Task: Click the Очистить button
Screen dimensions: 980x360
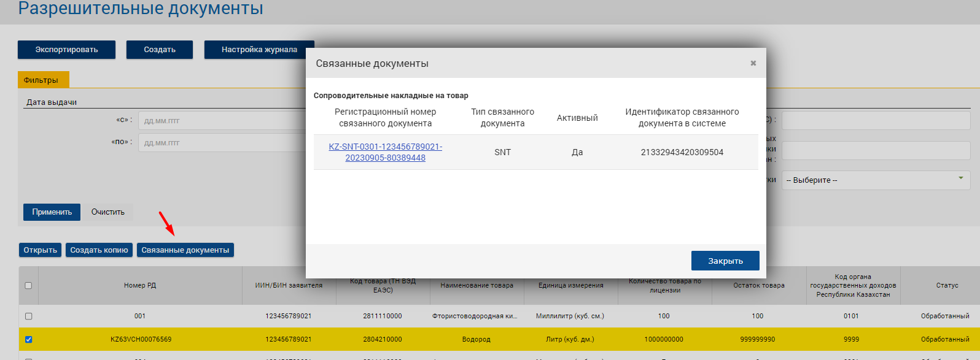Action: click(x=108, y=212)
